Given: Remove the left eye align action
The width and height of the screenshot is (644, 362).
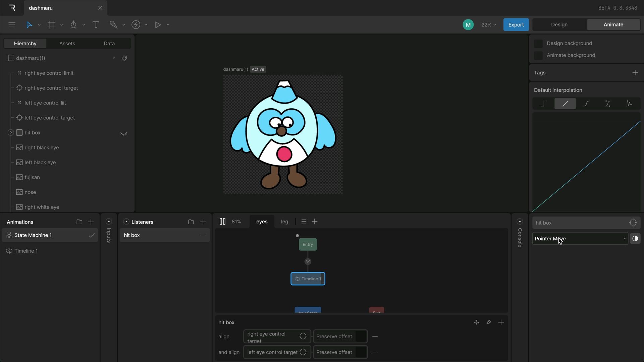Looking at the screenshot, I should [375, 352].
